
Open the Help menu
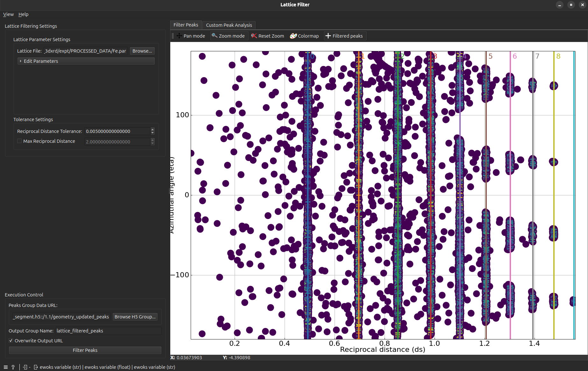click(x=23, y=14)
